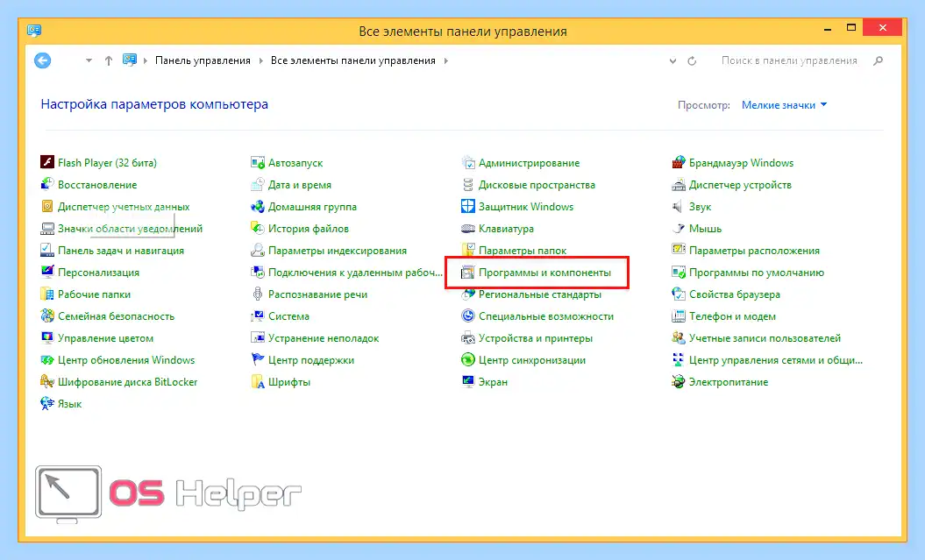Open Параметры расположения link
The image size is (925, 560).
tap(754, 251)
